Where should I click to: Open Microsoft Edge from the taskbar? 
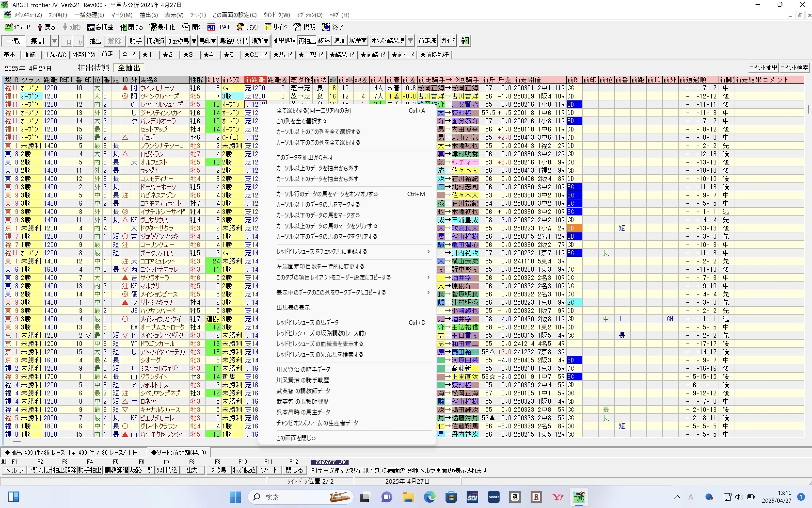coord(429,497)
